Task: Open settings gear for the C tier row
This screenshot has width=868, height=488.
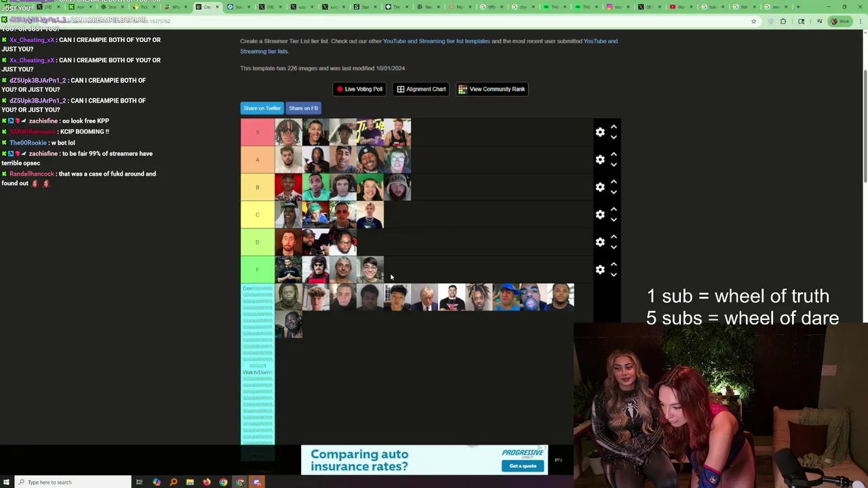Action: point(600,214)
